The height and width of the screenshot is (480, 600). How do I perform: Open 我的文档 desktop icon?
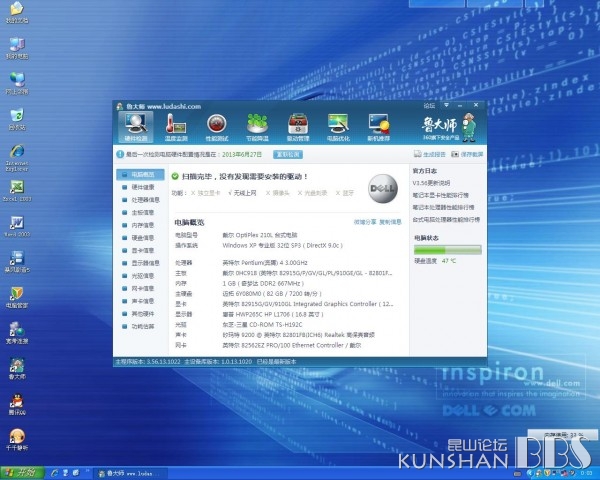[x=17, y=12]
